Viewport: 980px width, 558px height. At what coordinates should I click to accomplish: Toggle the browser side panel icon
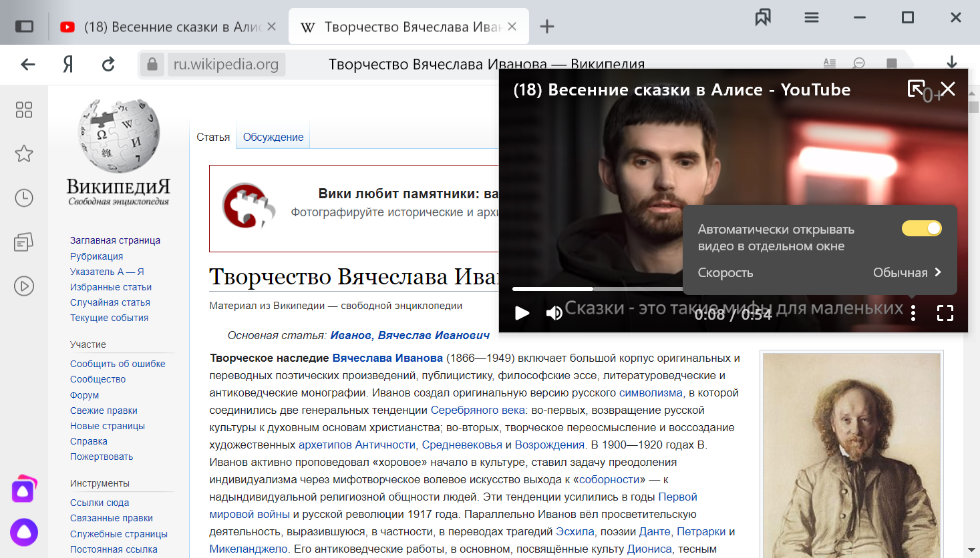click(24, 26)
